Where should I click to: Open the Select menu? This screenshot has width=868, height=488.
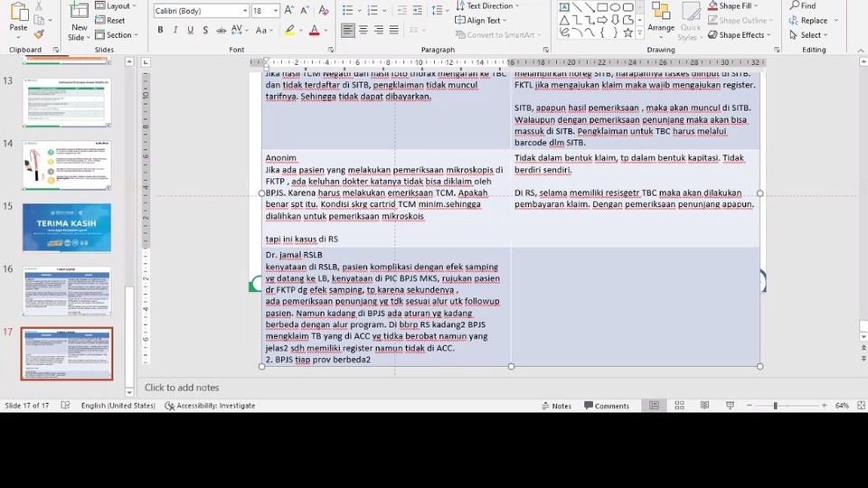[808, 34]
